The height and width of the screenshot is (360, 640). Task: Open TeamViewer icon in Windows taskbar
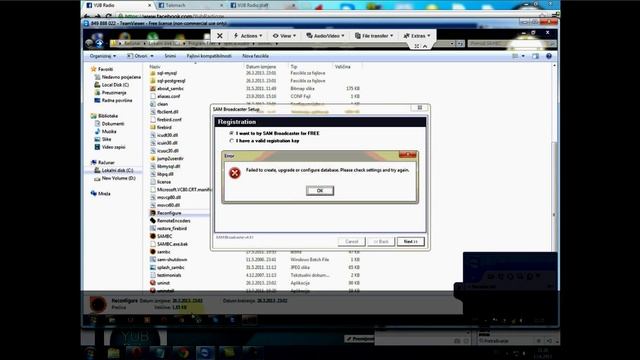pos(205,353)
